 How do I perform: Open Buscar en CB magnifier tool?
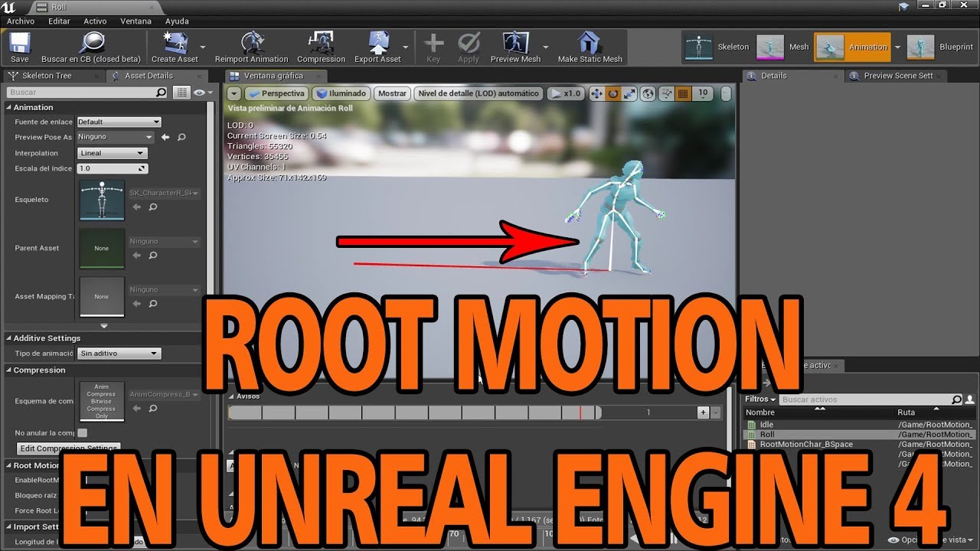91,43
